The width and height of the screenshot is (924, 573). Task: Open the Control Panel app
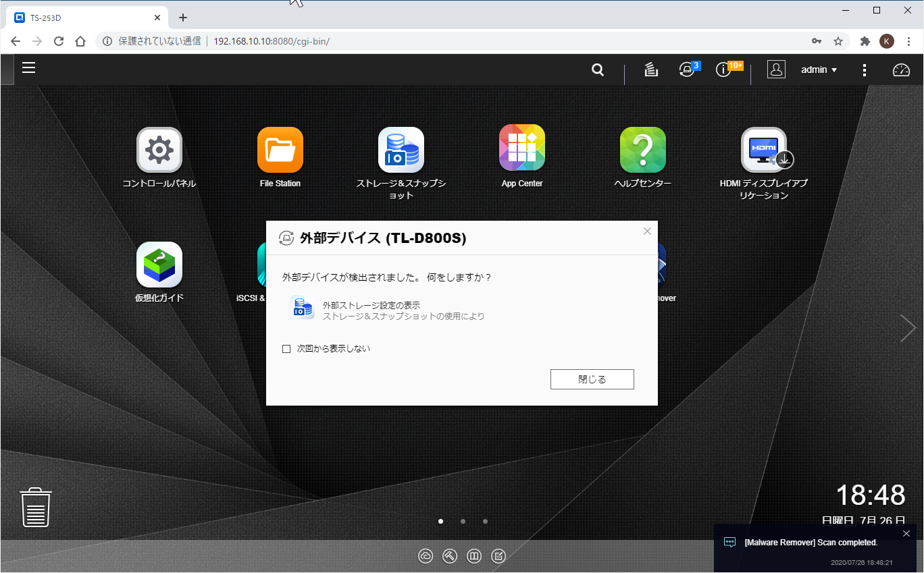coord(159,150)
